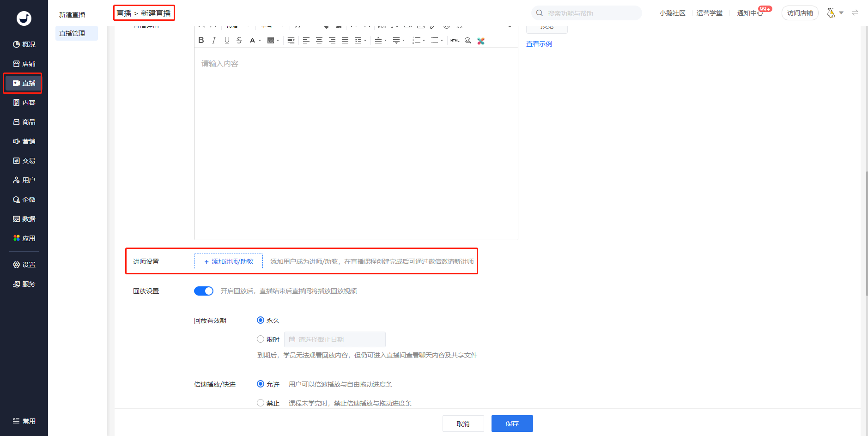Open search and replace in the editor

click(468, 41)
